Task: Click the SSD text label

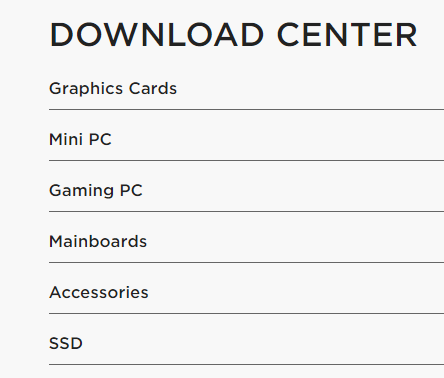Action: [66, 344]
